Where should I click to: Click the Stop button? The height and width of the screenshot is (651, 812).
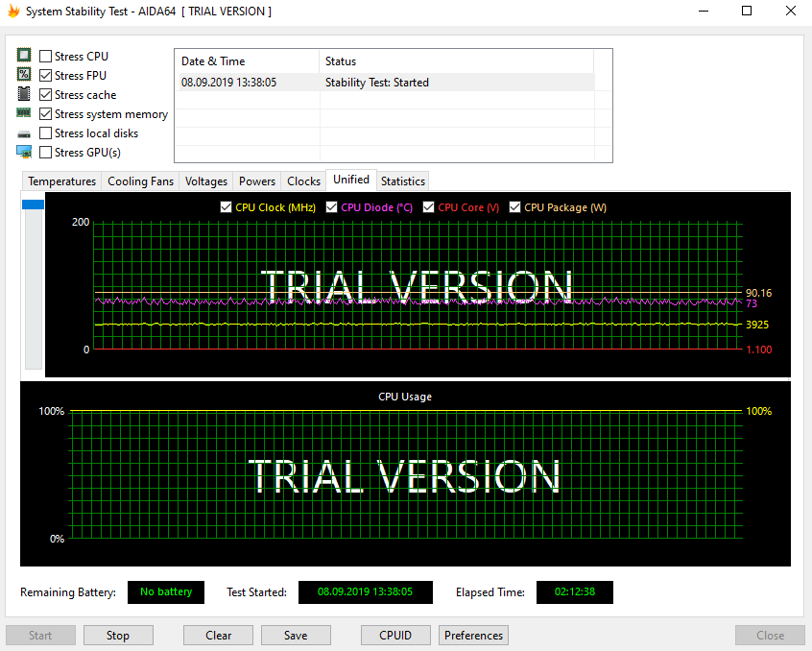click(118, 636)
